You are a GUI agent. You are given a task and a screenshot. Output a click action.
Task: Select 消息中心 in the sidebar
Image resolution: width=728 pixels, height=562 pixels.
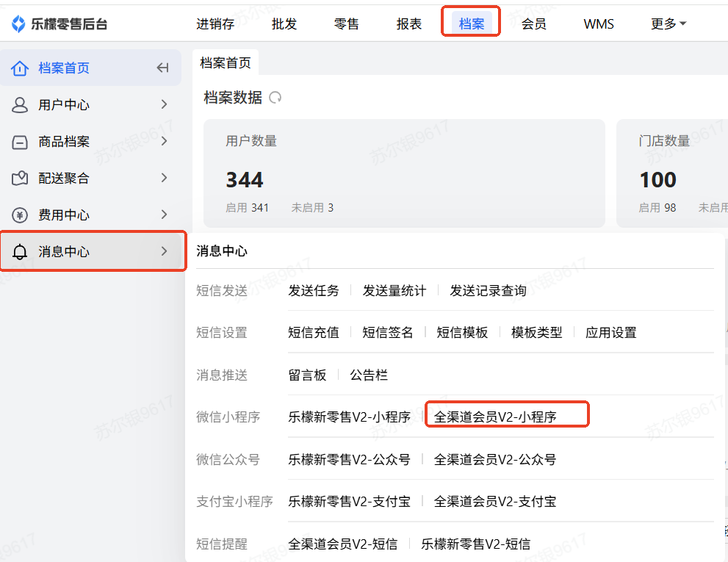(x=90, y=251)
